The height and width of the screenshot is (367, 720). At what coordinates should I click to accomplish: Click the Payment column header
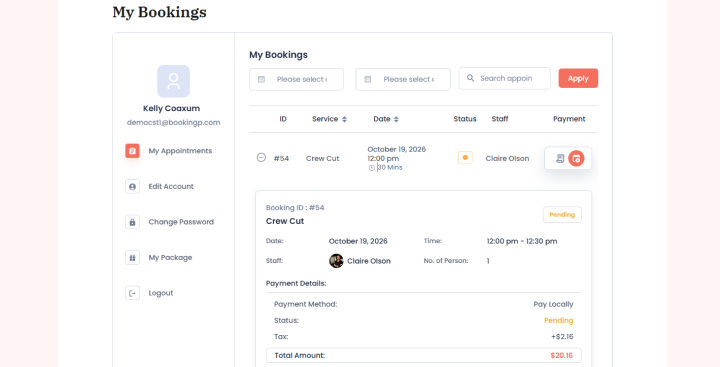pos(569,119)
